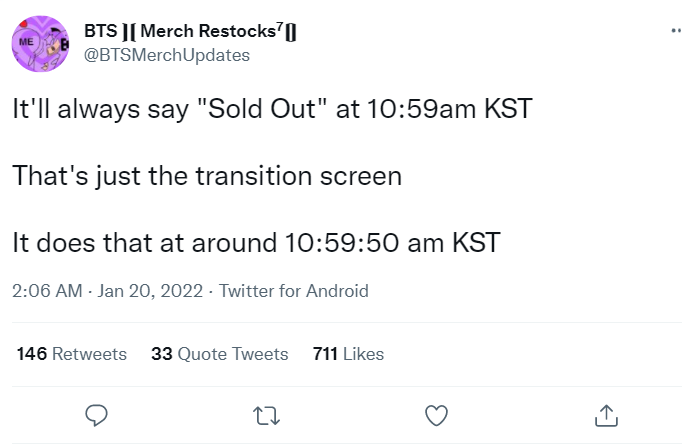Visit the @BTSMerchUpdates handle
Viewport: 682px width, 448px height.
pos(167,55)
